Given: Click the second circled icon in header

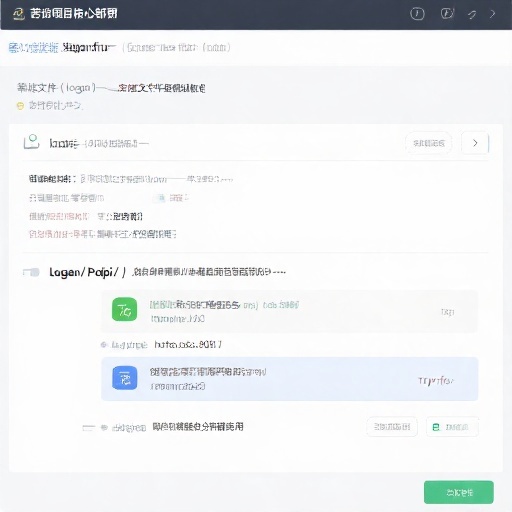Looking at the screenshot, I should (447, 14).
